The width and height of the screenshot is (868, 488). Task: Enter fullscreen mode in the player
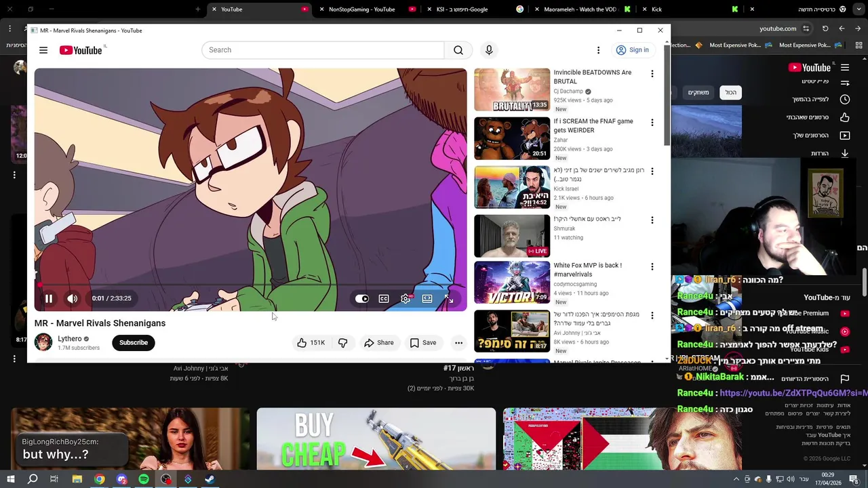[x=449, y=299]
